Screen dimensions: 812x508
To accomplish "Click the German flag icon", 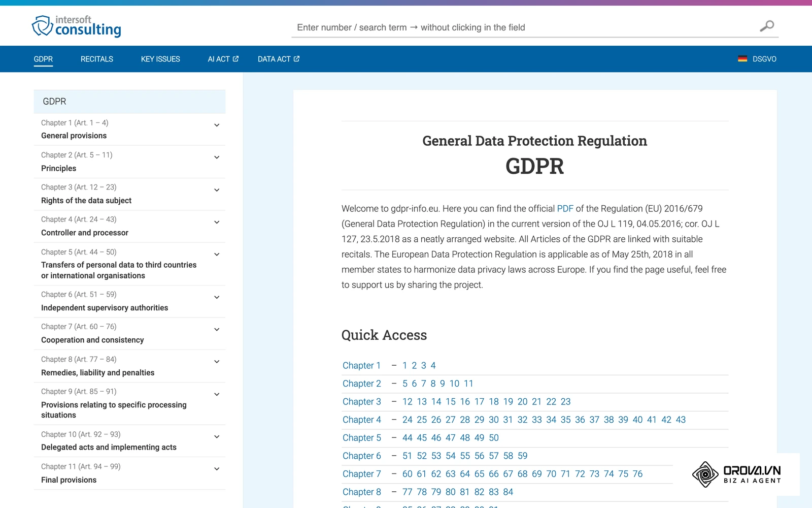I will 742,59.
